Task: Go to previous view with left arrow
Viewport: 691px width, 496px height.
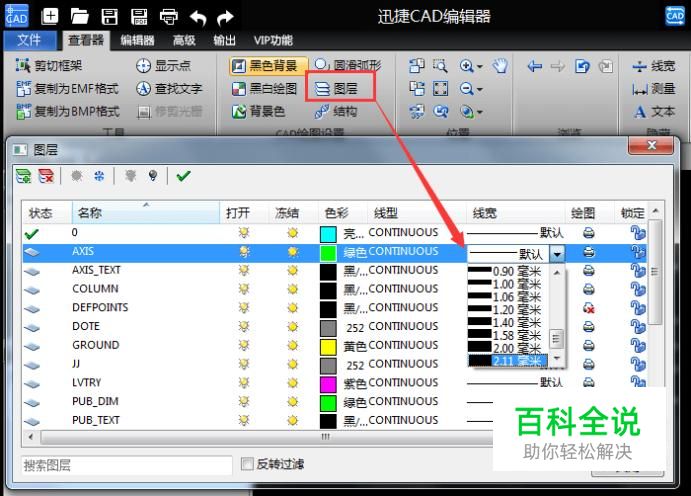Action: coord(535,67)
